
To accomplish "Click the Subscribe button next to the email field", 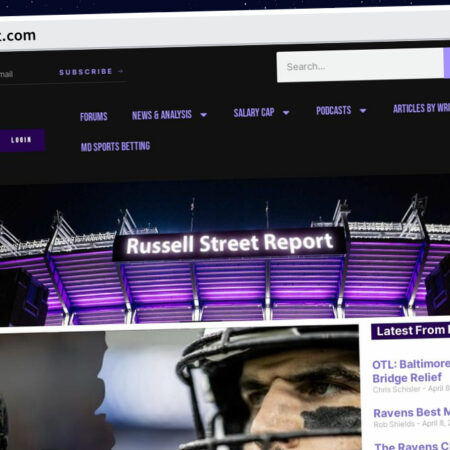I will [86, 72].
